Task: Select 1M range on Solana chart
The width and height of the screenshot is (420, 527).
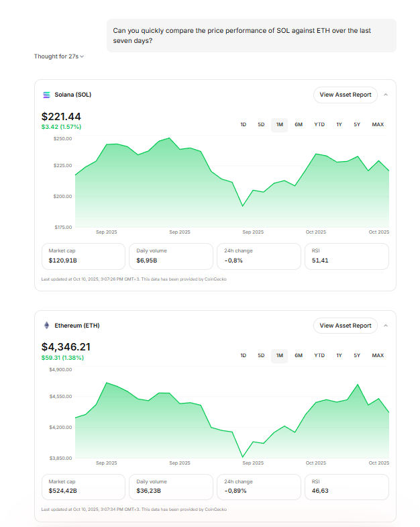Action: pyautogui.click(x=280, y=125)
